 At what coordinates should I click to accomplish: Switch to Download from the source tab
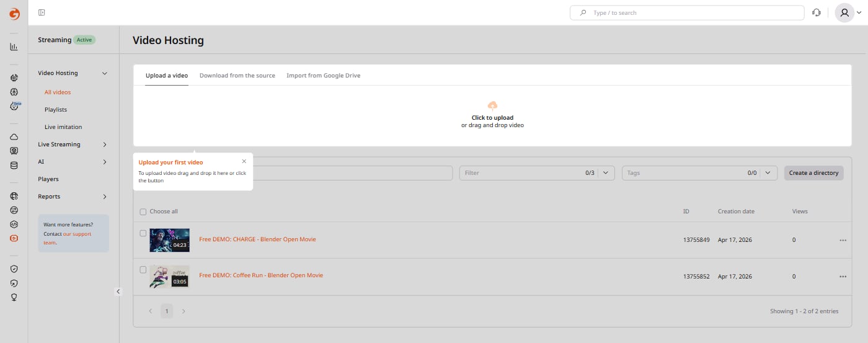tap(237, 76)
